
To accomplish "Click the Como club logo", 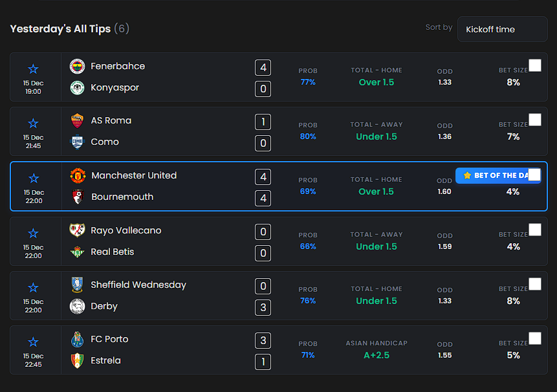I will [x=78, y=142].
